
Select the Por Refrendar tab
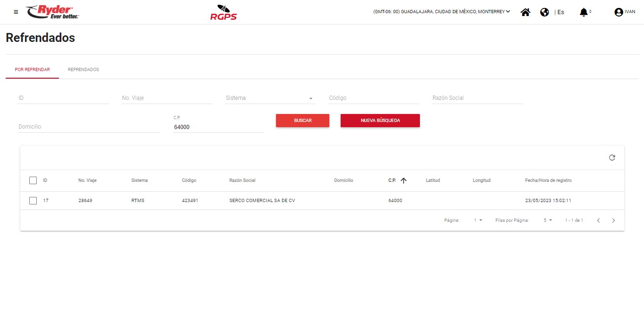[x=33, y=70]
